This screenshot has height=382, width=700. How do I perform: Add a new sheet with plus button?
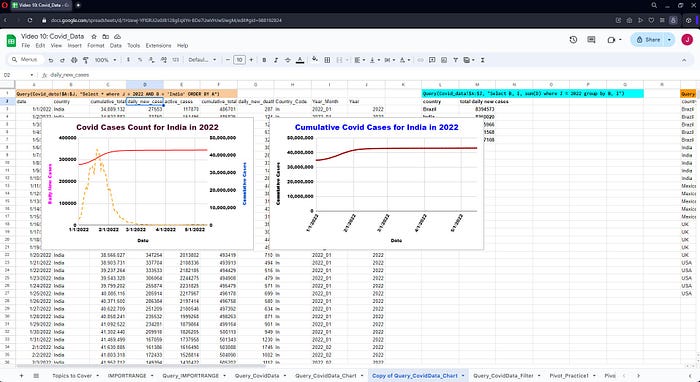pos(21,376)
